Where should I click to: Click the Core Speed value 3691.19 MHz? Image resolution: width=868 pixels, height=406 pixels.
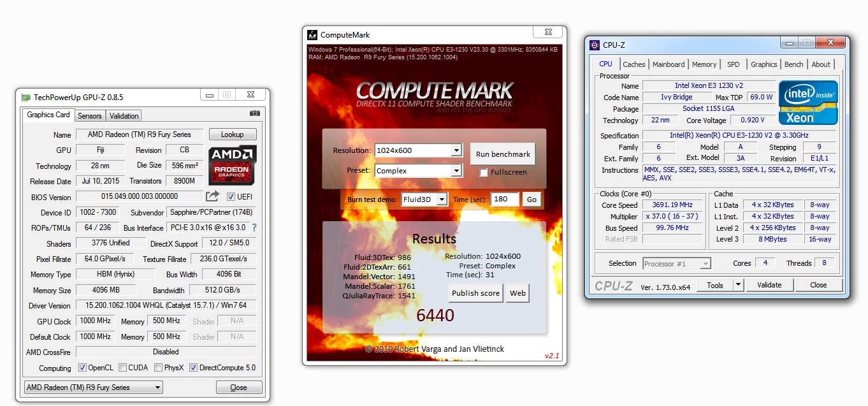pyautogui.click(x=672, y=205)
